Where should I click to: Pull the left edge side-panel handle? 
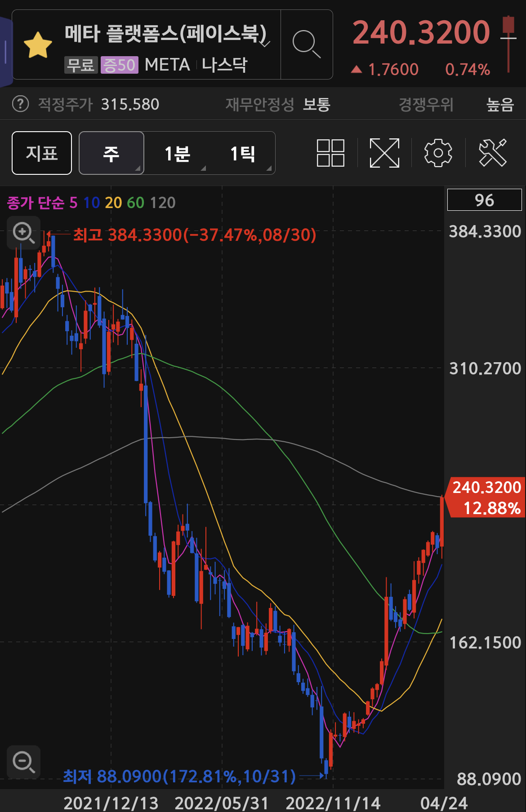pos(5,52)
